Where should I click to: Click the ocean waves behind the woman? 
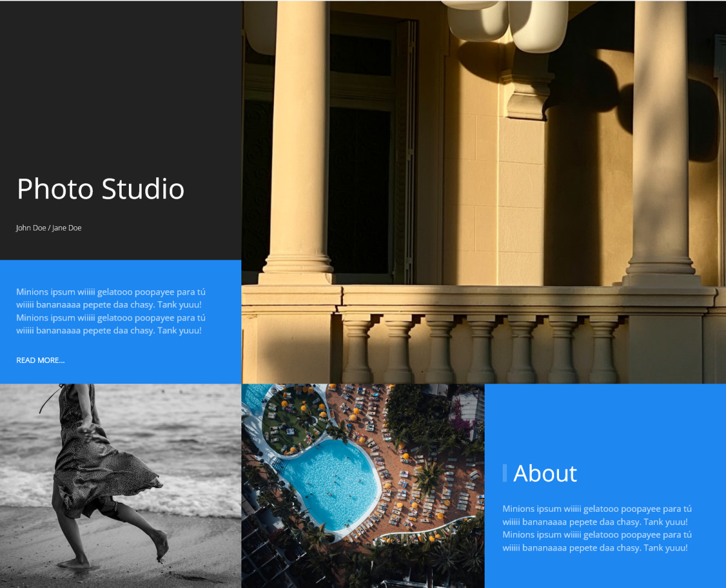point(181,436)
